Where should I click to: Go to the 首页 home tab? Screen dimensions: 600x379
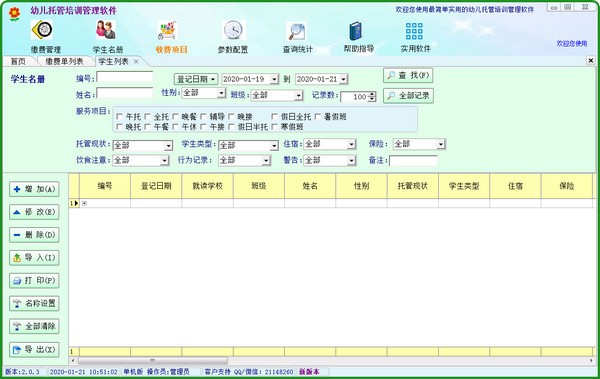pyautogui.click(x=18, y=61)
